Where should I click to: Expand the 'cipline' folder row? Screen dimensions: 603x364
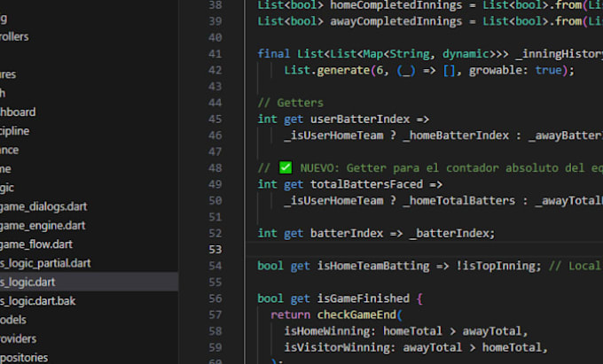[x=14, y=131]
